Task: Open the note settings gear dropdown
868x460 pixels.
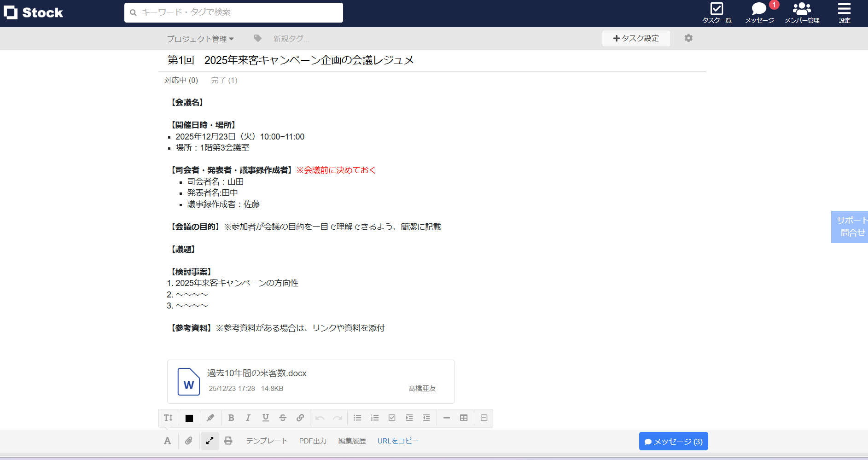Action: [x=688, y=38]
